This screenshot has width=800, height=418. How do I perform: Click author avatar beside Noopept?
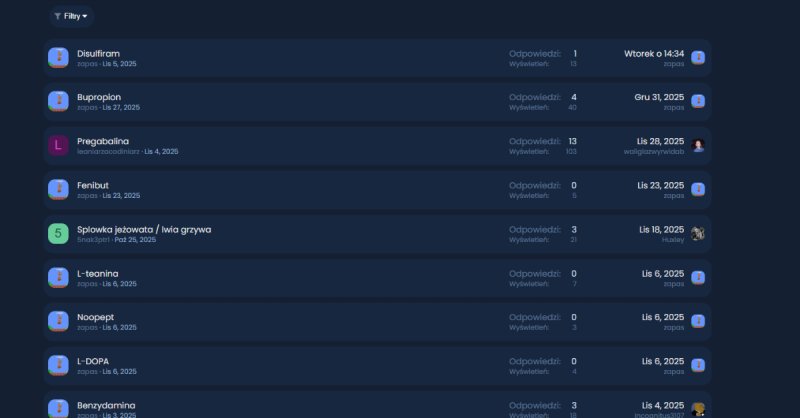click(58, 322)
